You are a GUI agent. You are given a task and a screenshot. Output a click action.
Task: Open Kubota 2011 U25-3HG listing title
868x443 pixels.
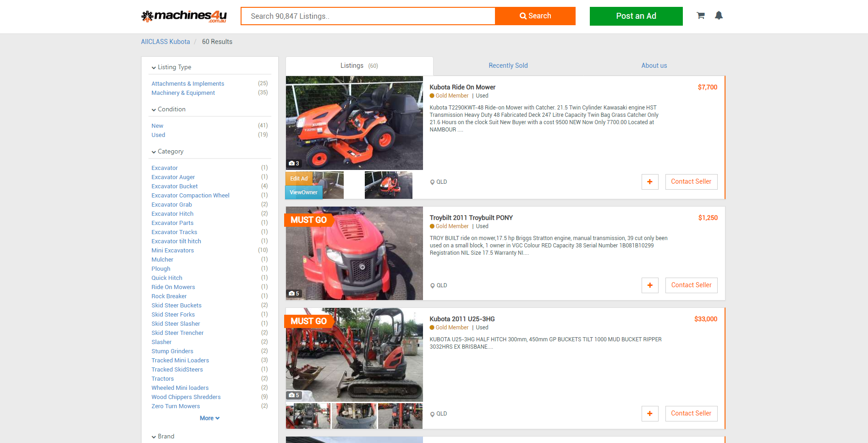coord(462,319)
